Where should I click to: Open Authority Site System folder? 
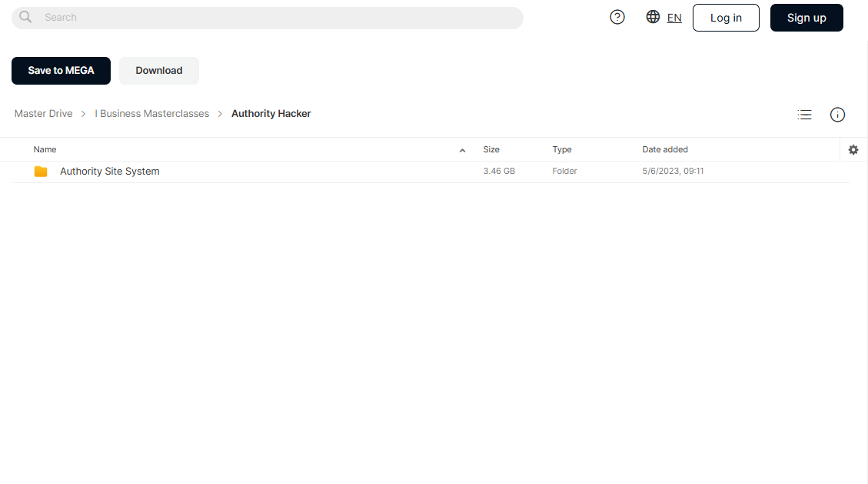[x=110, y=172]
